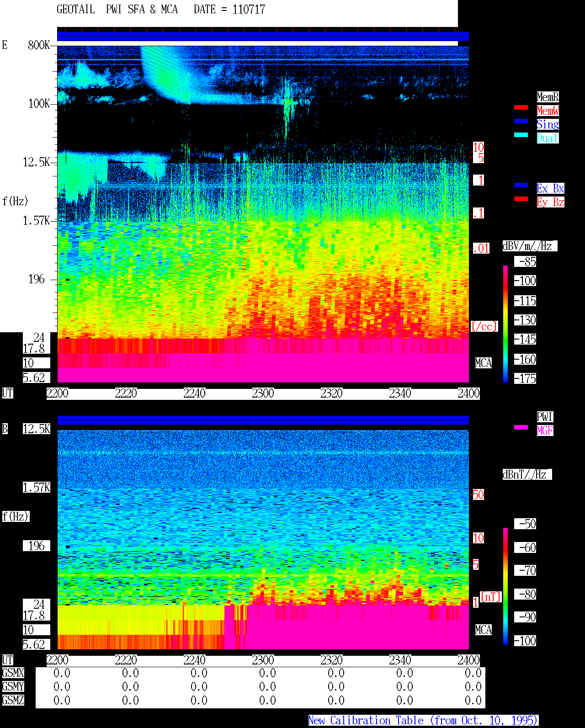Click the 2240 tick on lower UT axis
Viewport: 585px width, 728px height.
click(x=194, y=660)
